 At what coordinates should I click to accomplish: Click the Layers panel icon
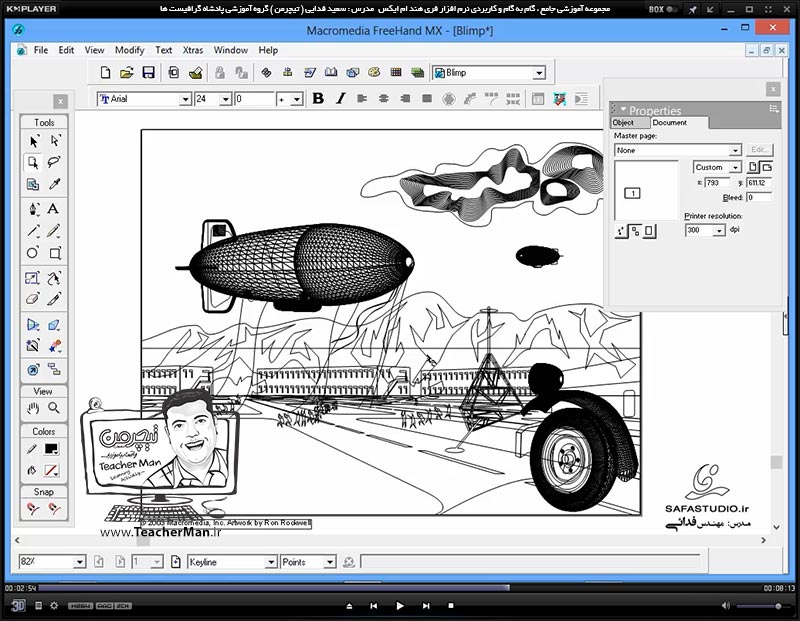pos(417,72)
